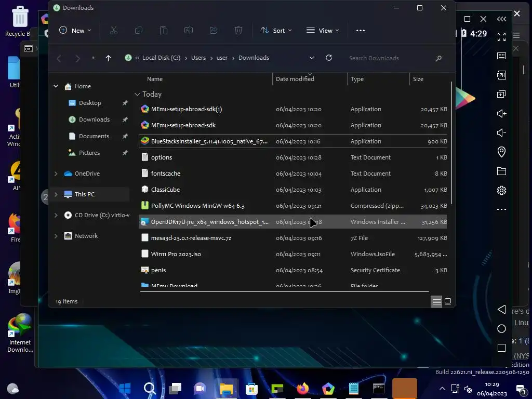Open the View dropdown menu
Screen dimensions: 532x399
pos(322,31)
